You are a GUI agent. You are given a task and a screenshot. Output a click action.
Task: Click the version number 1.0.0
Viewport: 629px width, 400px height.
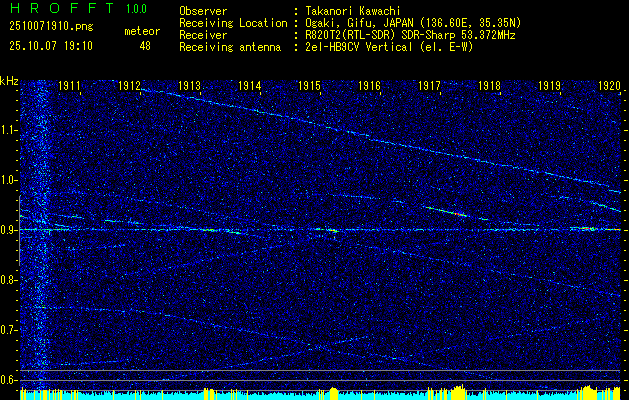[136, 8]
